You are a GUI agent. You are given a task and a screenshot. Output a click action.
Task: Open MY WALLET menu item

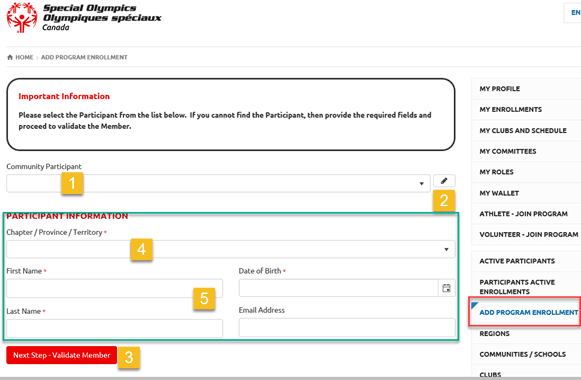coord(499,193)
